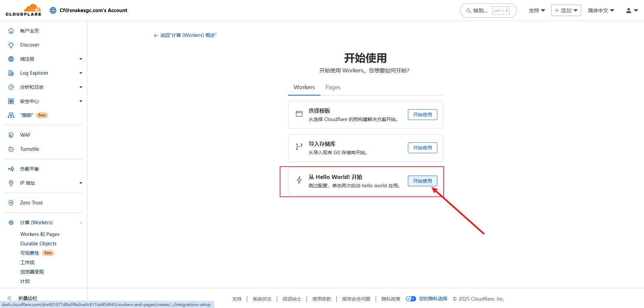Open 负载平衡 in the sidebar
Image resolution: width=644 pixels, height=308 pixels.
tap(30, 169)
